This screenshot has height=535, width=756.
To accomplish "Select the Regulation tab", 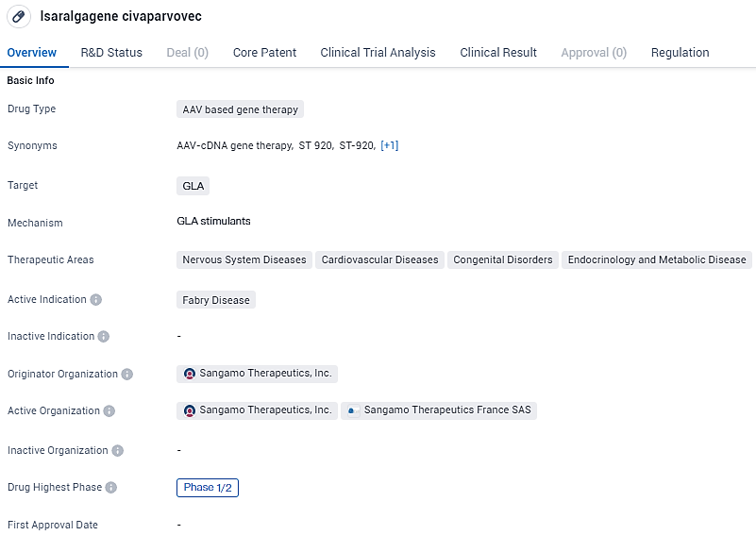I will point(680,53).
